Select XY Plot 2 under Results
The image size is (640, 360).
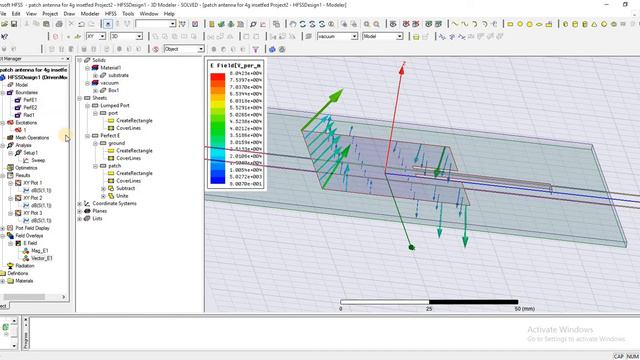coord(32,198)
